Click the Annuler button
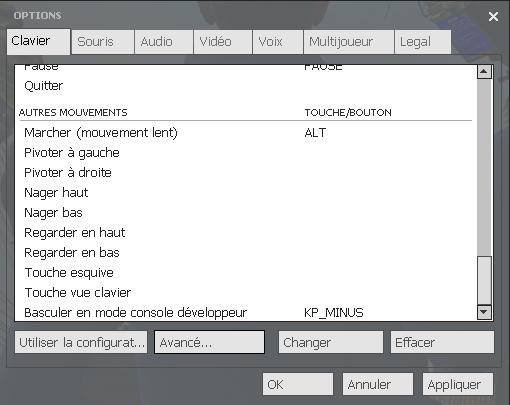This screenshot has height=405, width=510. pyautogui.click(x=378, y=384)
